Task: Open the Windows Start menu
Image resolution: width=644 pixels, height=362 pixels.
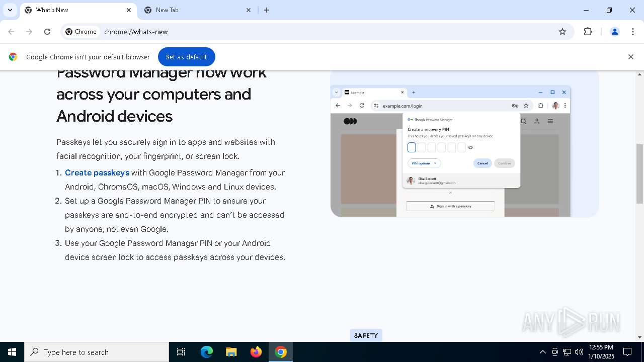Action: 12,352
